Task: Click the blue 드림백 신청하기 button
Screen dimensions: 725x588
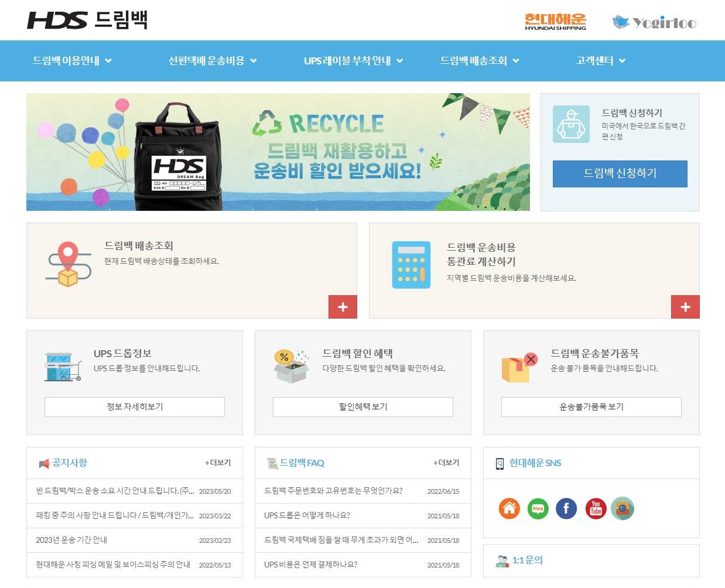Action: coord(620,173)
